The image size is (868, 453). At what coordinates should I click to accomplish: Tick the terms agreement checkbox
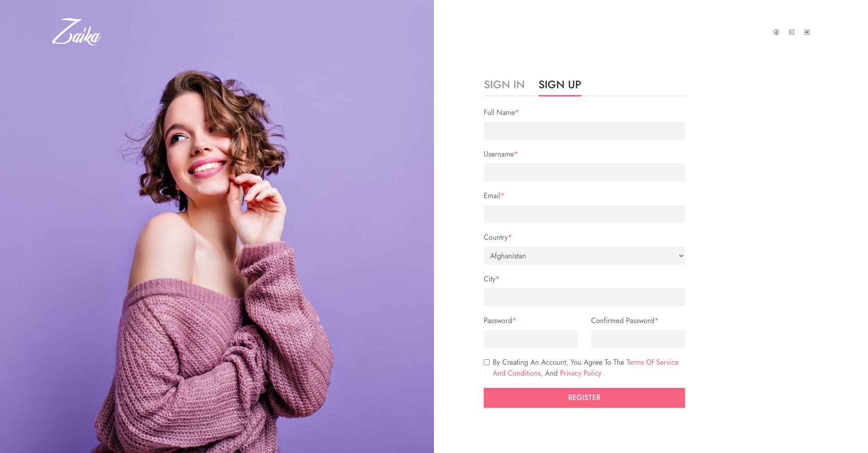point(486,362)
